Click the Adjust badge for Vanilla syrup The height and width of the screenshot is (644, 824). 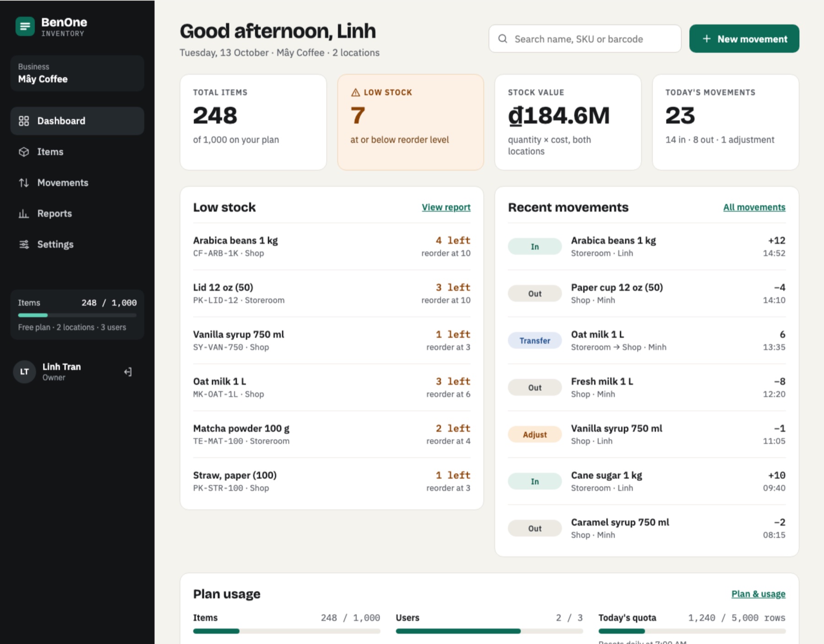coord(535,434)
